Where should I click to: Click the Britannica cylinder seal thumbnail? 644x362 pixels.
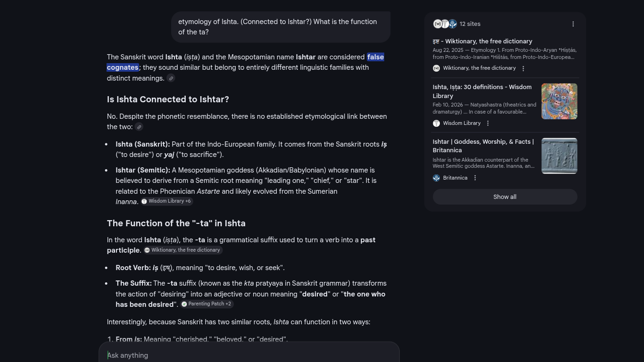(x=559, y=156)
